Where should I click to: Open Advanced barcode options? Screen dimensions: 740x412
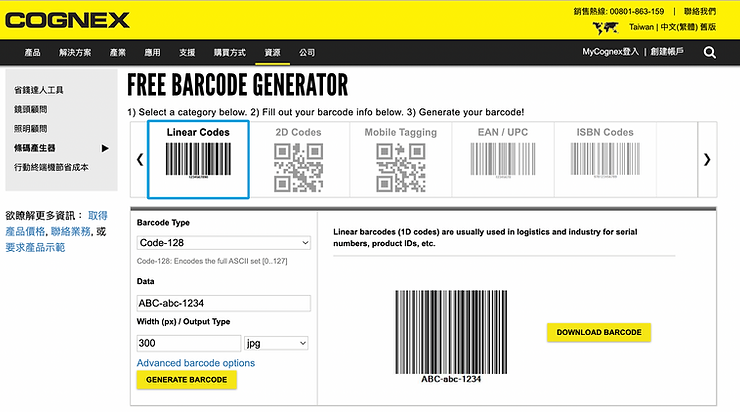196,363
